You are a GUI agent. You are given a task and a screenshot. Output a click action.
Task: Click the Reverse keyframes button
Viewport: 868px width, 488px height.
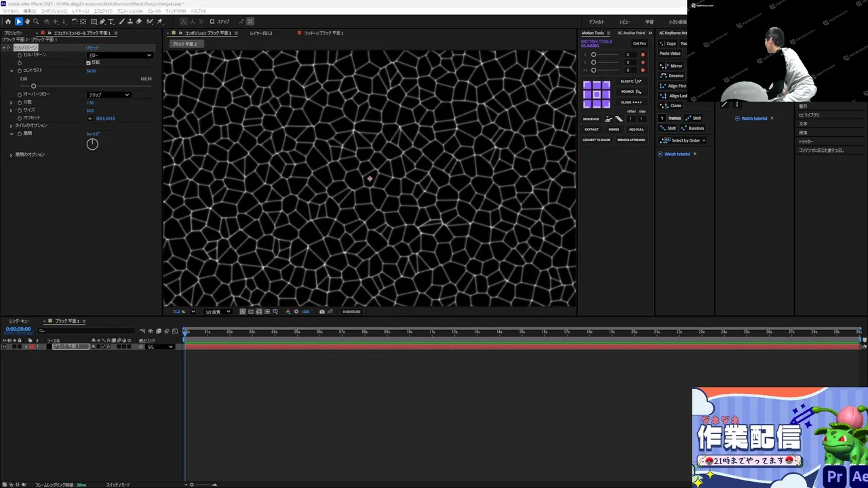[x=671, y=76]
